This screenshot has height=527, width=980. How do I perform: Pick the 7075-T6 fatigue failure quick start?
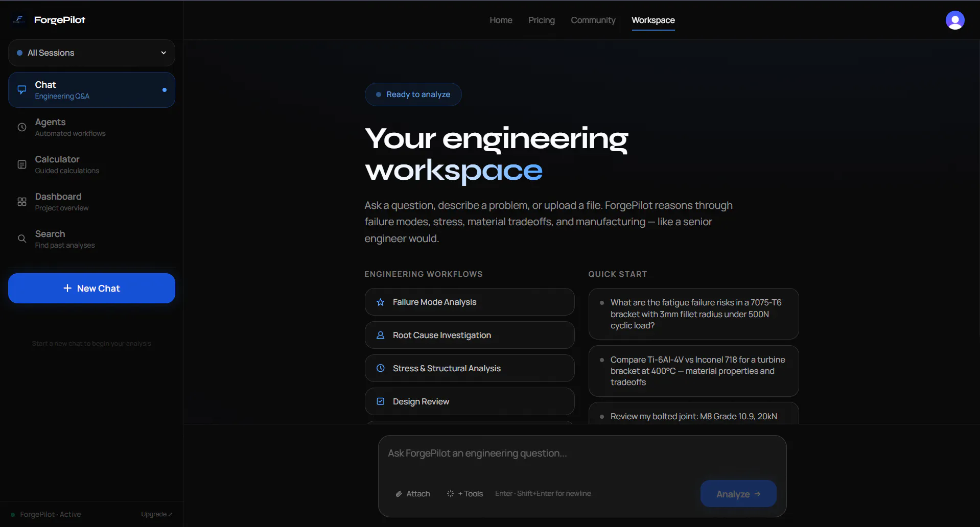693,314
